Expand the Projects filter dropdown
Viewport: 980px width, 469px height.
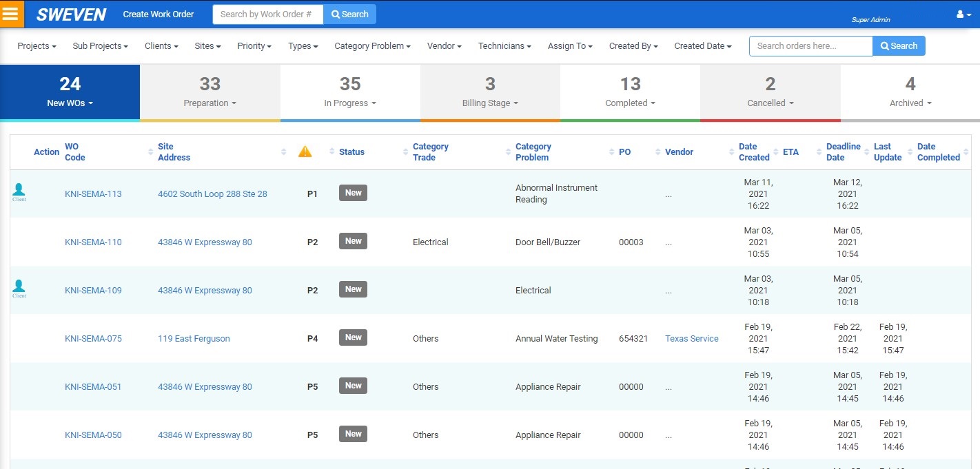[37, 46]
